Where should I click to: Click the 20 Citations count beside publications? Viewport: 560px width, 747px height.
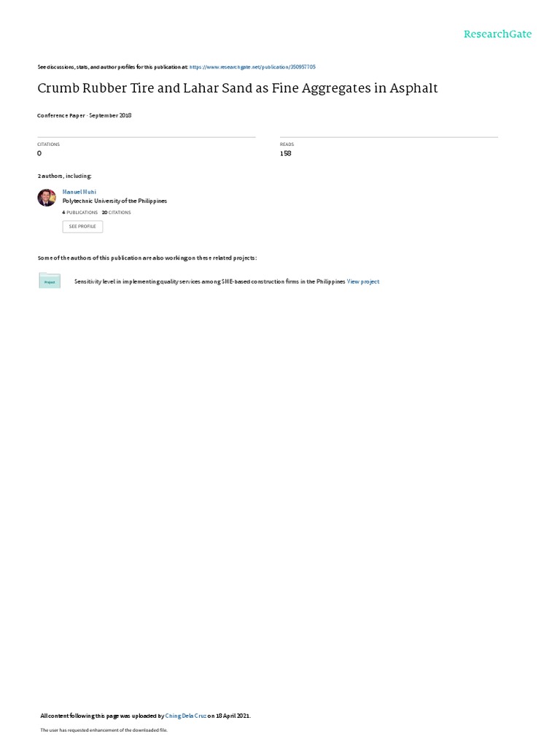[x=116, y=212]
